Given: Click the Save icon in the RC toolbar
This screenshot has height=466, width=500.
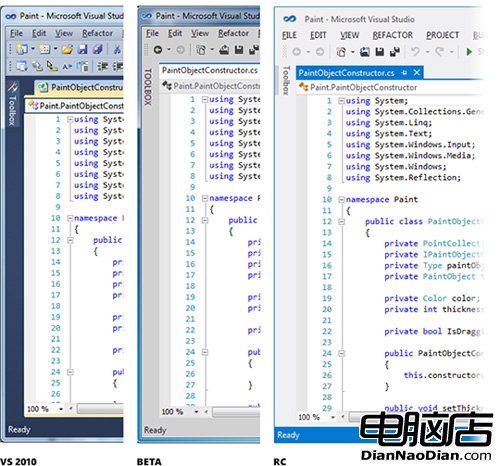Looking at the screenshot, I should click(x=380, y=52).
